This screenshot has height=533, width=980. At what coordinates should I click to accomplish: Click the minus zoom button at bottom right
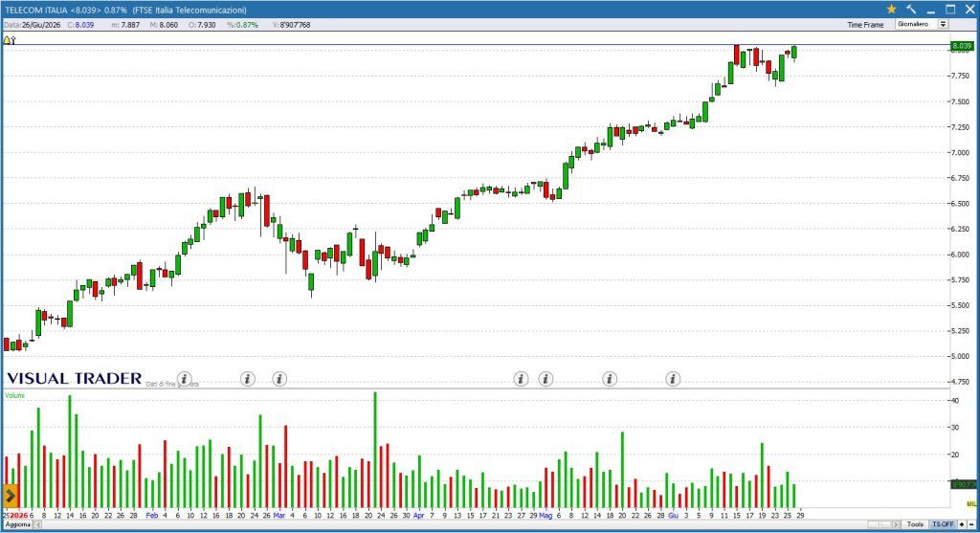click(x=971, y=524)
